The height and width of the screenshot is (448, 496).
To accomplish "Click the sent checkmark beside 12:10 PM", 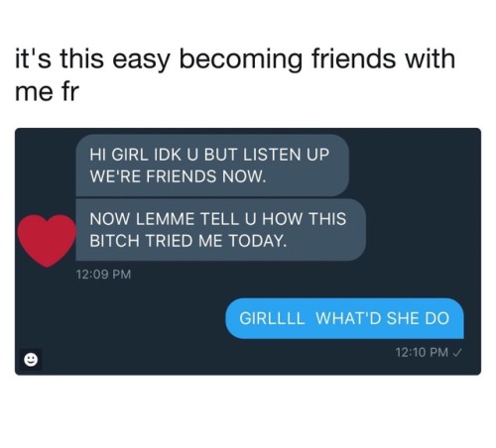I will [456, 353].
